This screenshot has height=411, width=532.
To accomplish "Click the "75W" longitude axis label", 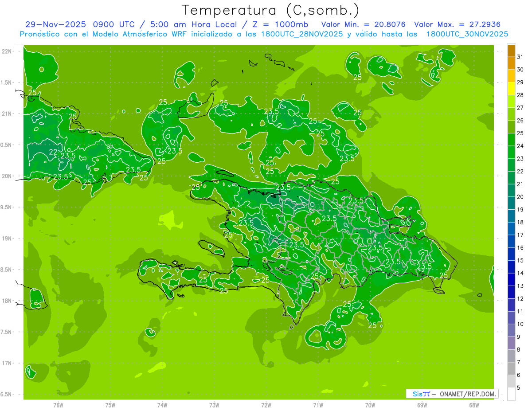I will point(110,405).
